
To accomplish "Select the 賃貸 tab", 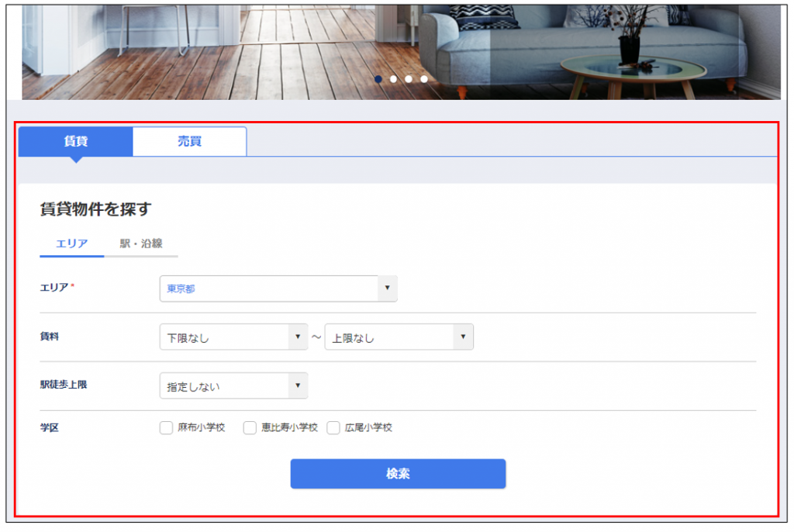I will 75,142.
